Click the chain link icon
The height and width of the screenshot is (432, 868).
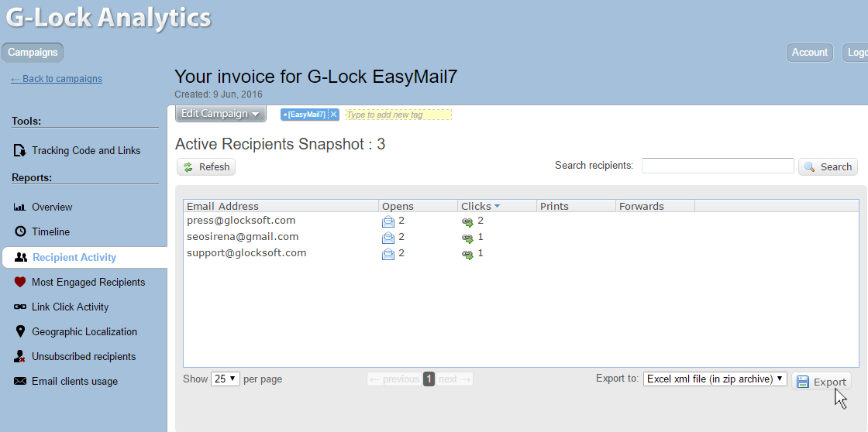(20, 307)
